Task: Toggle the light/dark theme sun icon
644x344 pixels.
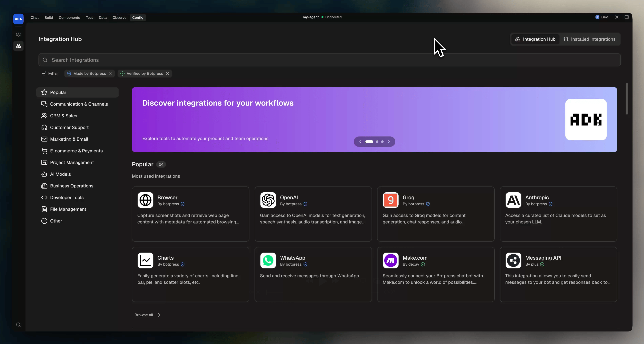Action: (x=617, y=17)
